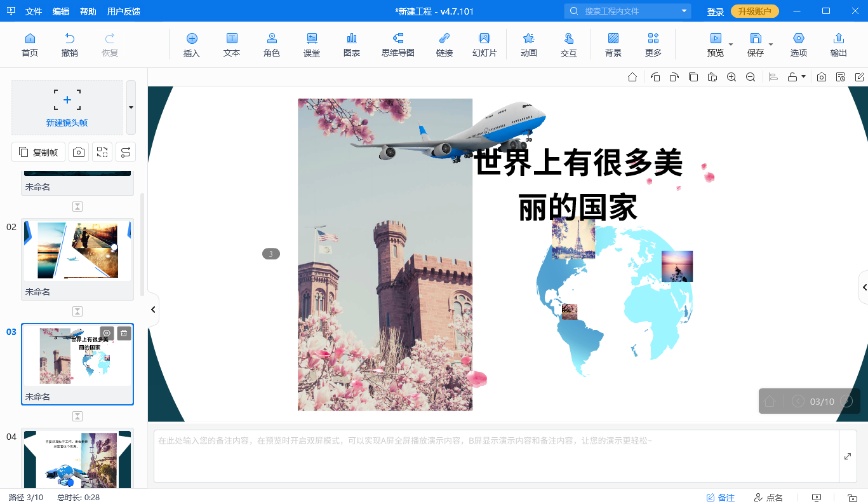Toggle the 备注 notes panel
Viewport: 868px width, 504px height.
(x=721, y=498)
